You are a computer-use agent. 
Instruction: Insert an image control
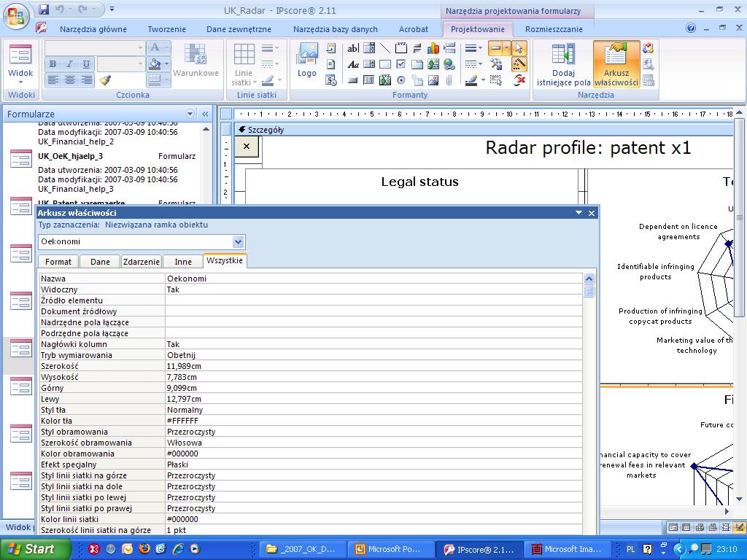click(433, 80)
